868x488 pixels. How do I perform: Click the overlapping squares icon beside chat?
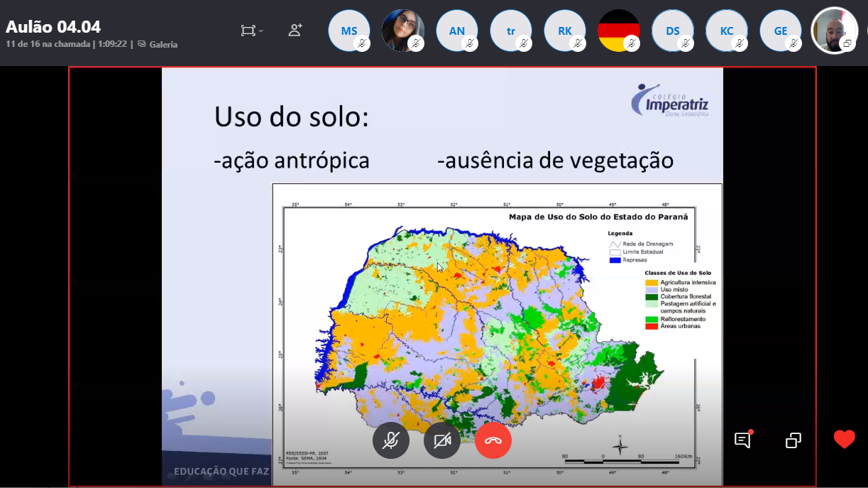click(793, 440)
